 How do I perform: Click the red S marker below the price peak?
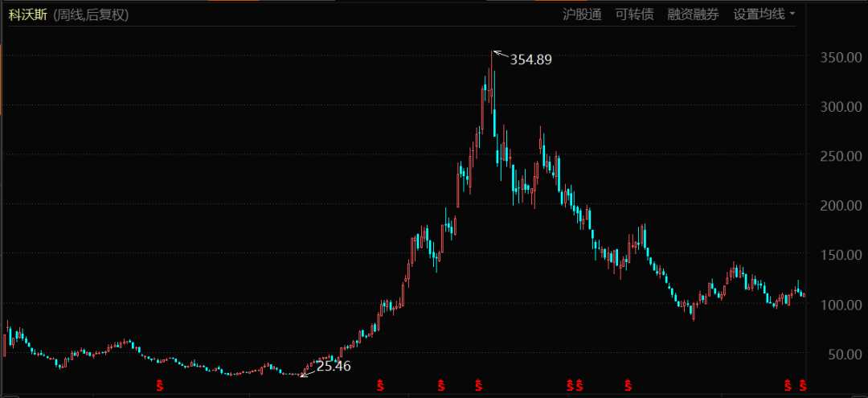pyautogui.click(x=479, y=384)
